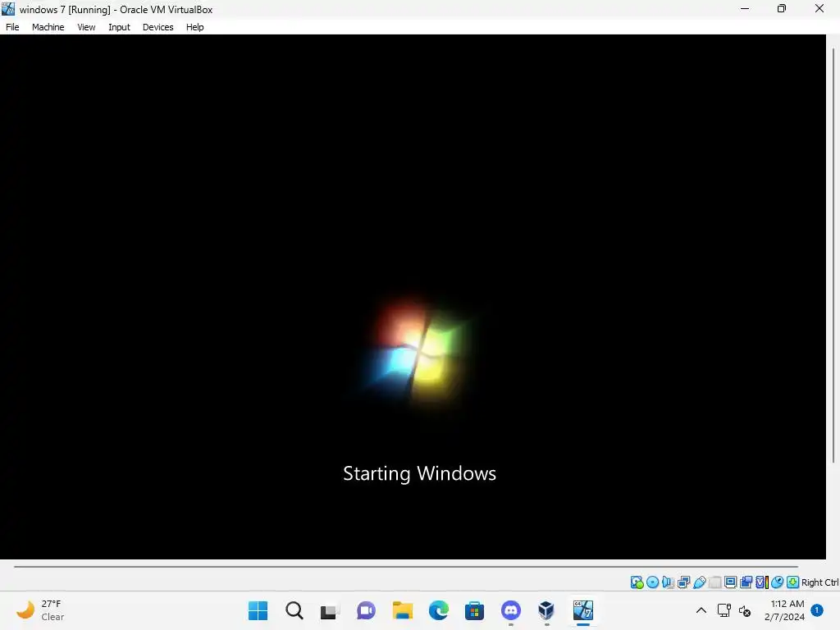Open Microsoft Store from taskbar
This screenshot has height=630, width=840.
tap(474, 610)
